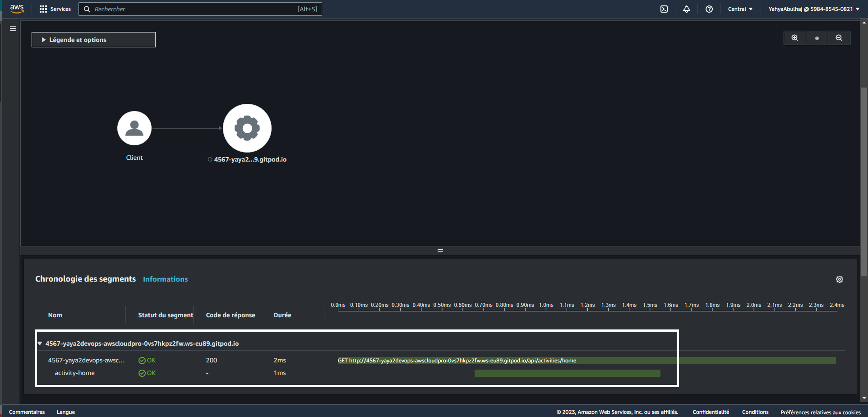Viewport: 868px width, 417px height.
Task: Open the help question mark icon
Action: tap(709, 9)
